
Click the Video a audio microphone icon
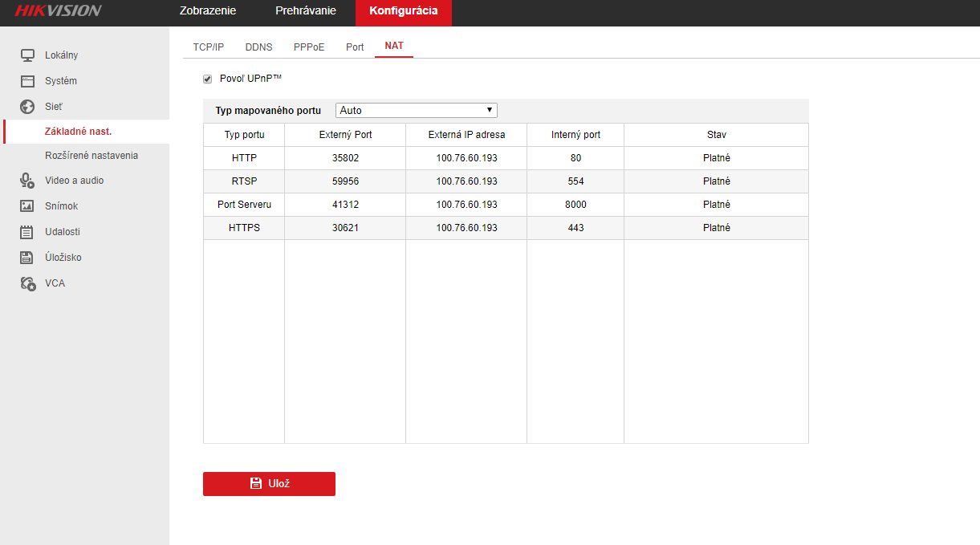[28, 181]
